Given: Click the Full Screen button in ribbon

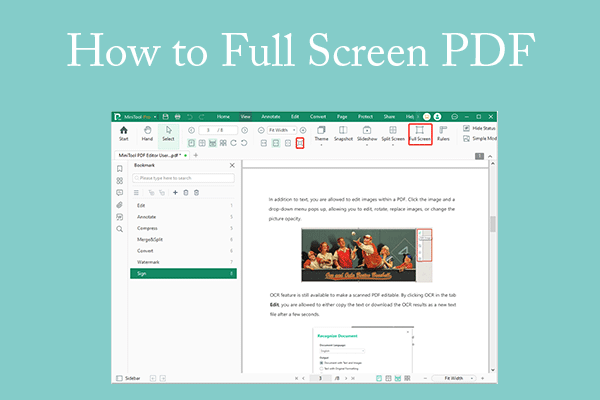Looking at the screenshot, I should (420, 134).
